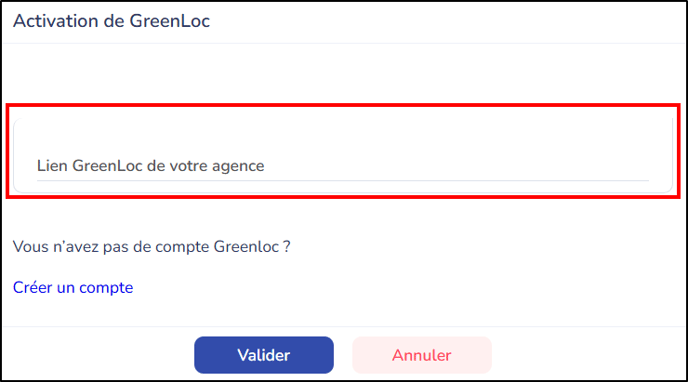The image size is (688, 382).
Task: Select 'Créer un compte' below the Greenloc question
Action: pos(73,287)
